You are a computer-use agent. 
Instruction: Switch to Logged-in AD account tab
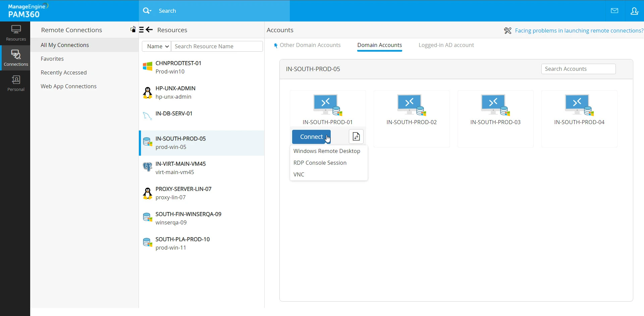click(x=446, y=45)
